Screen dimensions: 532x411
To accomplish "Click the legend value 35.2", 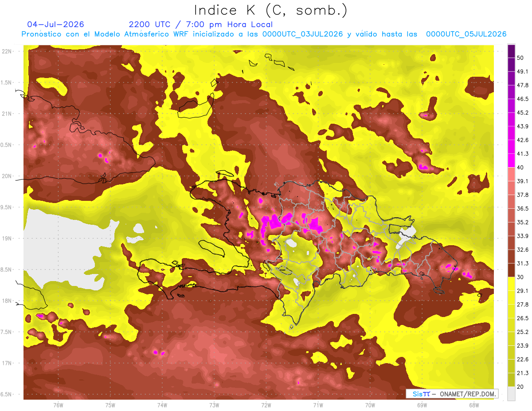I will [x=523, y=223].
